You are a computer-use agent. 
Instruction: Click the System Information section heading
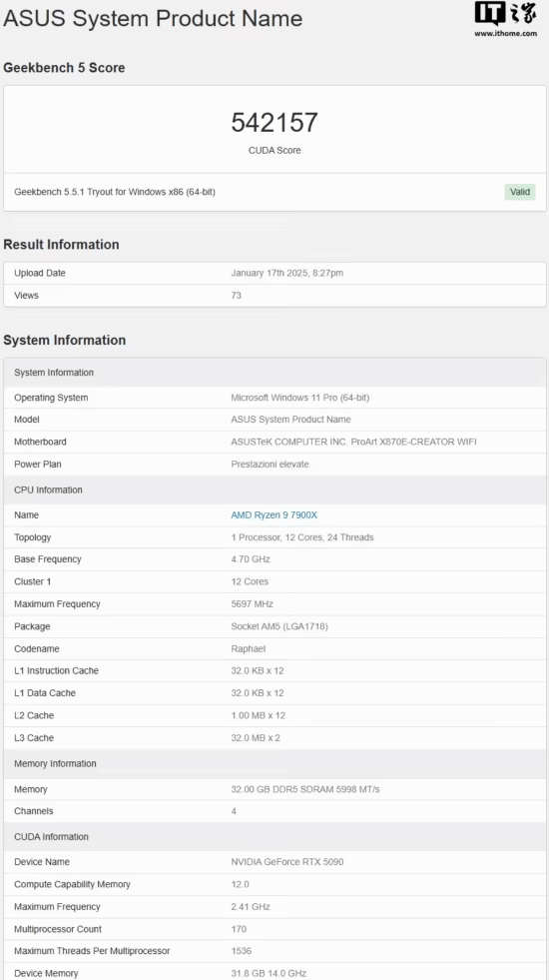pyautogui.click(x=64, y=340)
